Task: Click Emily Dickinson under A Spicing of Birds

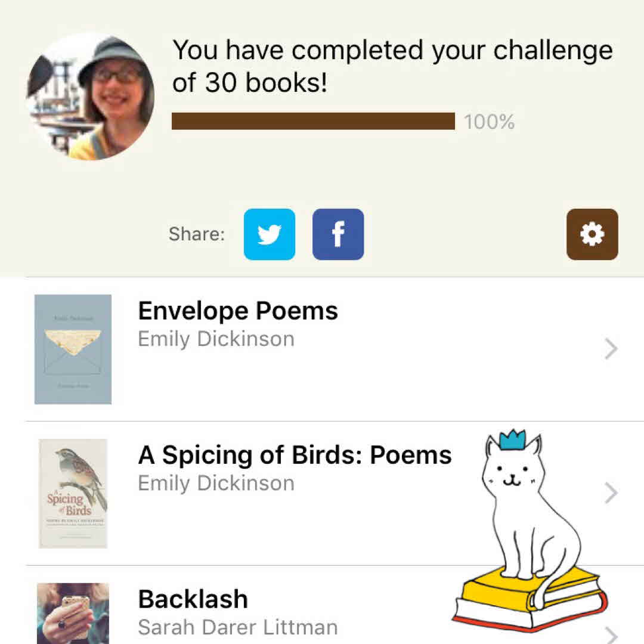Action: pyautogui.click(x=216, y=484)
